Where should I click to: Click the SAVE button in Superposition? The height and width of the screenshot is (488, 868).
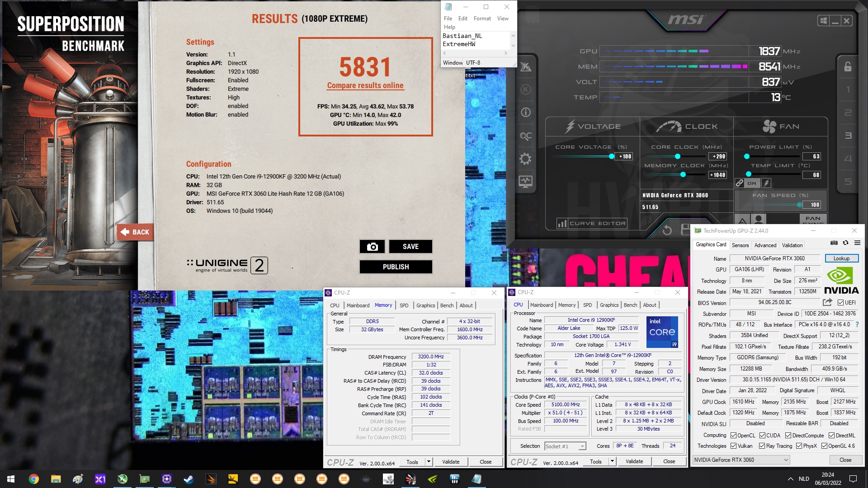[410, 247]
